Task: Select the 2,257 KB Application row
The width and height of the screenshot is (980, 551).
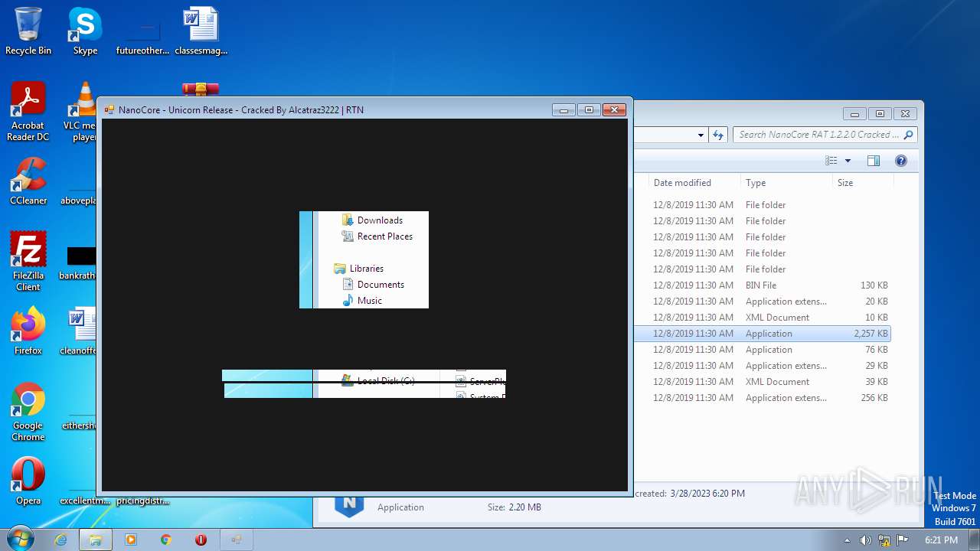Action: 762,334
